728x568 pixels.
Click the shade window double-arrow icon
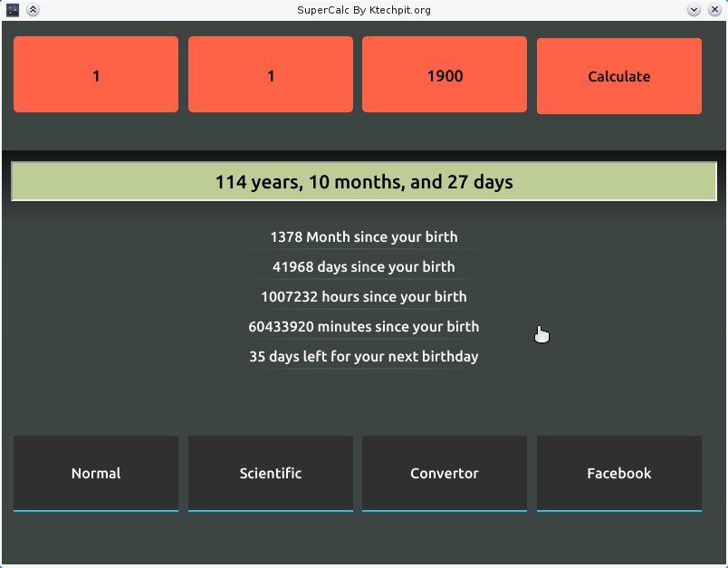pos(33,10)
